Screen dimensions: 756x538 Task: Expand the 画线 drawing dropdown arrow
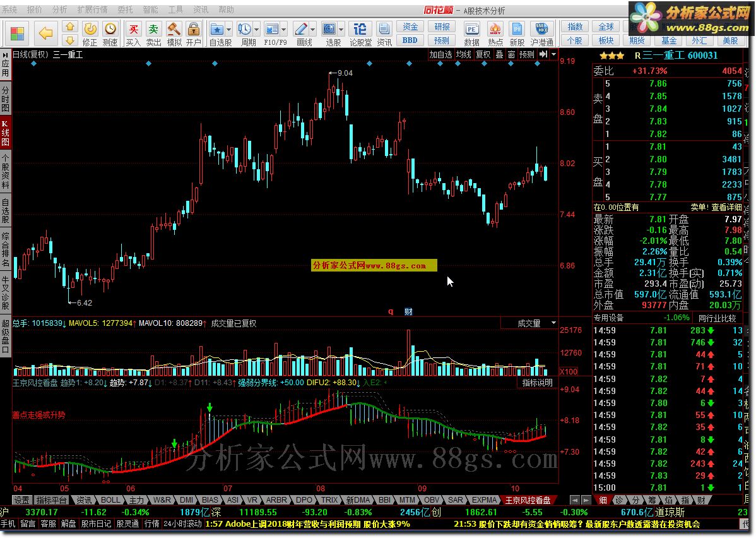click(314, 30)
